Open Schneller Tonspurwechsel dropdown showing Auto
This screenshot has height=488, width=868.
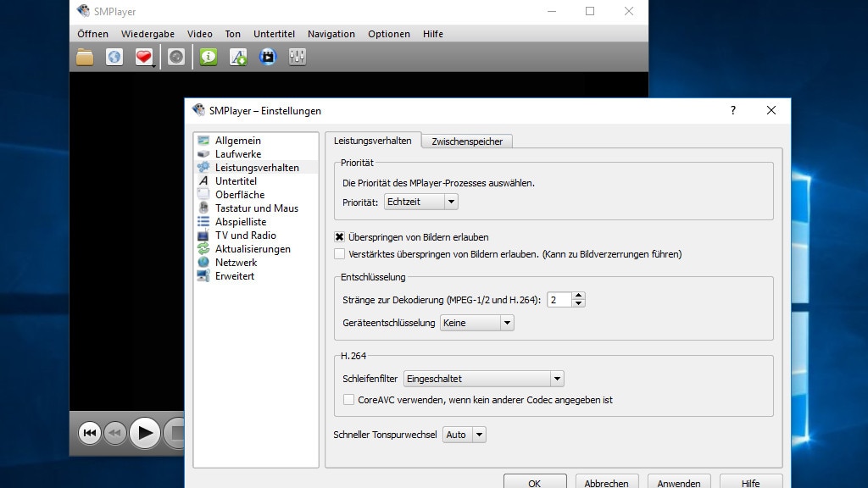[464, 435]
